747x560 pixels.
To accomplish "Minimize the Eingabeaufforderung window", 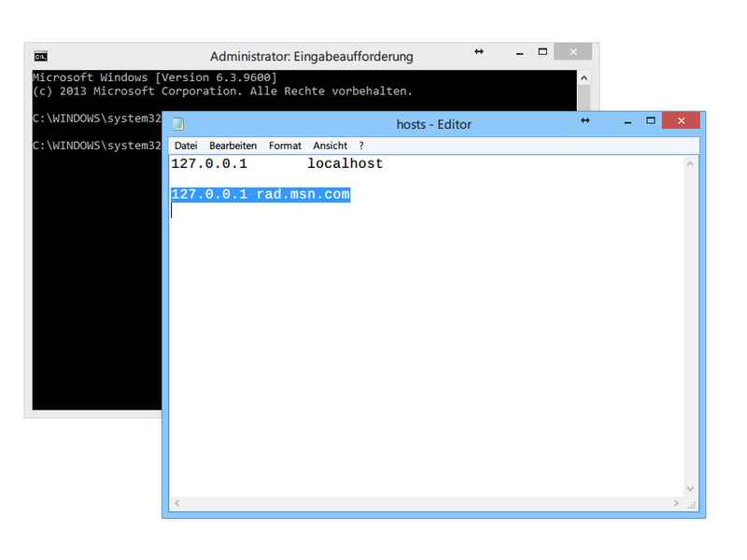I will click(x=520, y=54).
